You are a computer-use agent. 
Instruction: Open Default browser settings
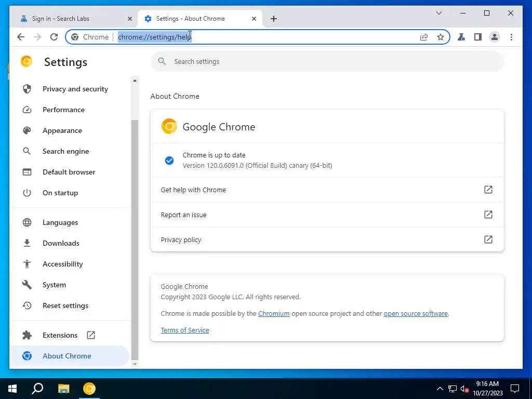click(70, 172)
